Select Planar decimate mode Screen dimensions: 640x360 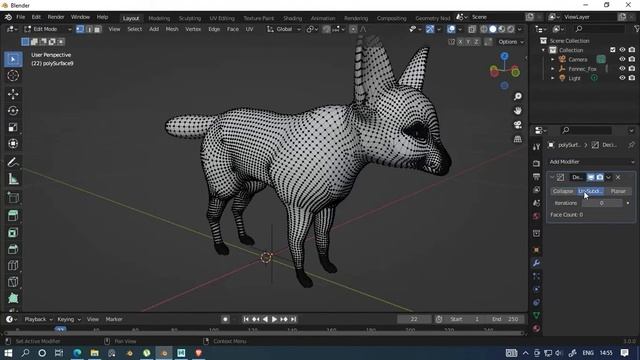click(x=618, y=191)
